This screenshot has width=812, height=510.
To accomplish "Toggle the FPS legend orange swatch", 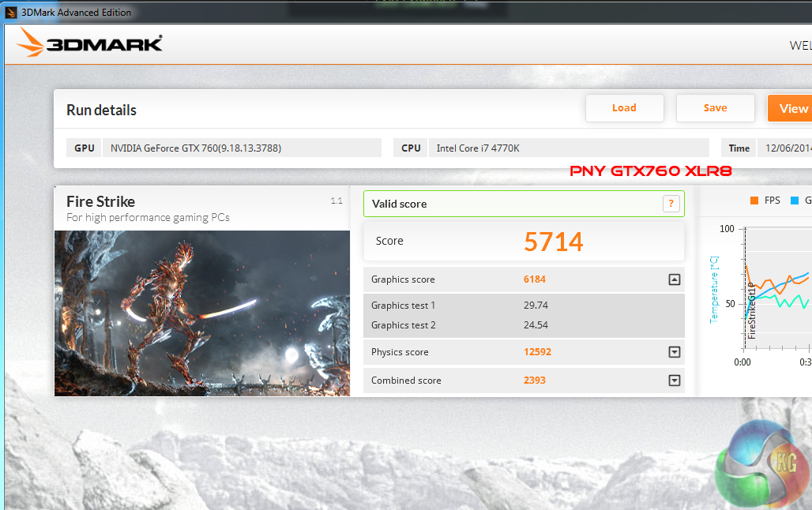I will [754, 201].
